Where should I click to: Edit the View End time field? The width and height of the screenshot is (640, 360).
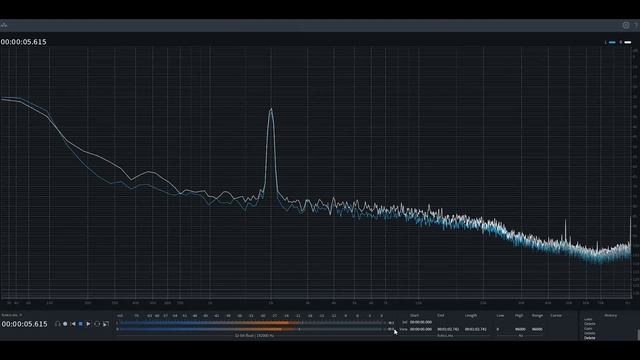point(448,329)
